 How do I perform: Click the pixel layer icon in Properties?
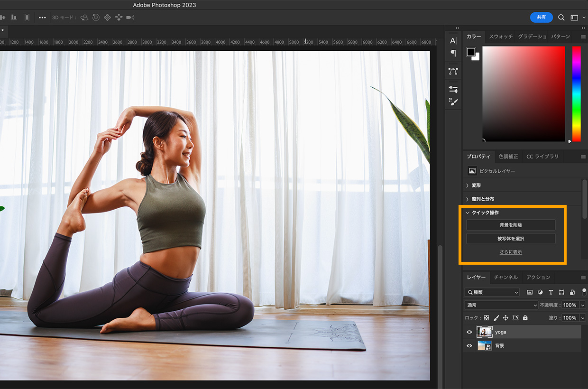click(x=472, y=171)
